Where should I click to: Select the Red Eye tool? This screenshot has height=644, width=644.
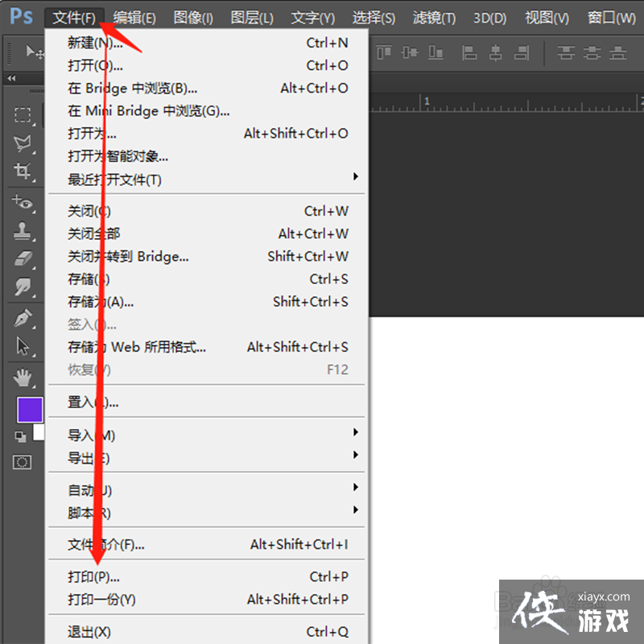coord(23,202)
